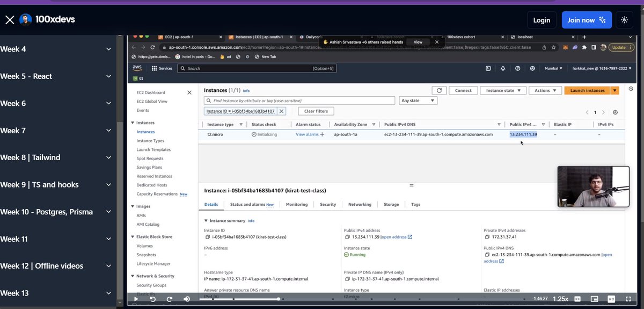644x309 pixels.
Task: Click Launch instances button
Action: pos(587,91)
